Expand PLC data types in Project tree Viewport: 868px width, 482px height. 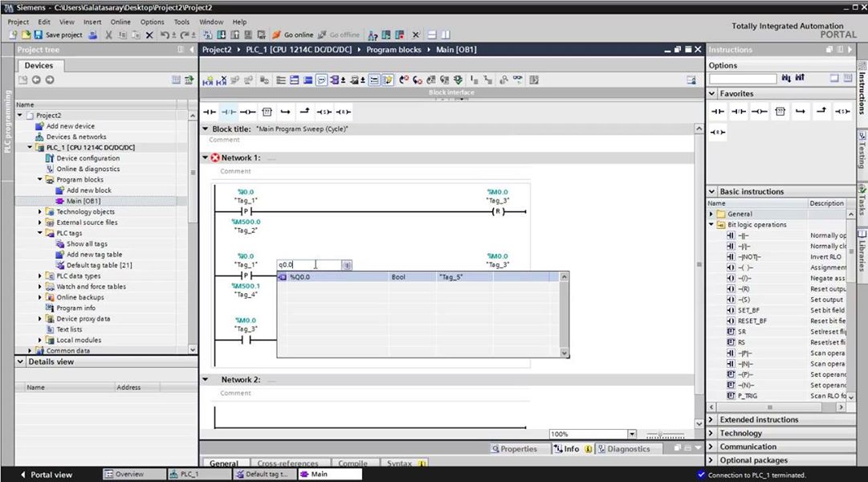click(40, 276)
